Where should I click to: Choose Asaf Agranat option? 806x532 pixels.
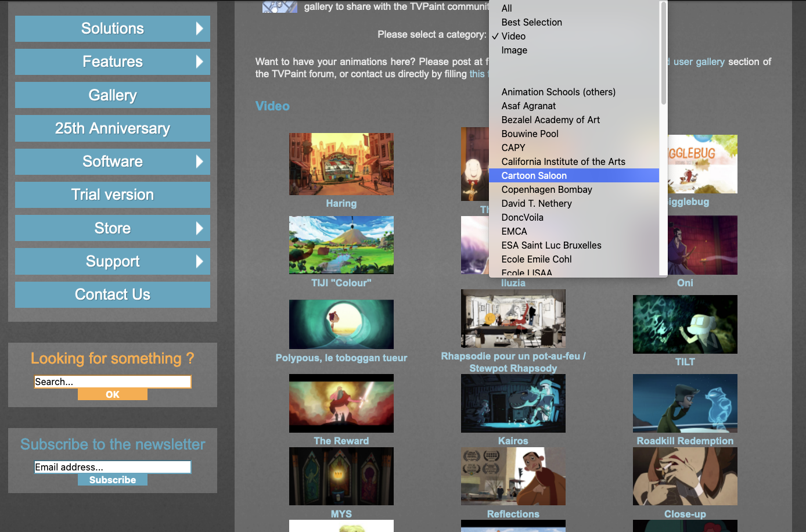point(574,106)
